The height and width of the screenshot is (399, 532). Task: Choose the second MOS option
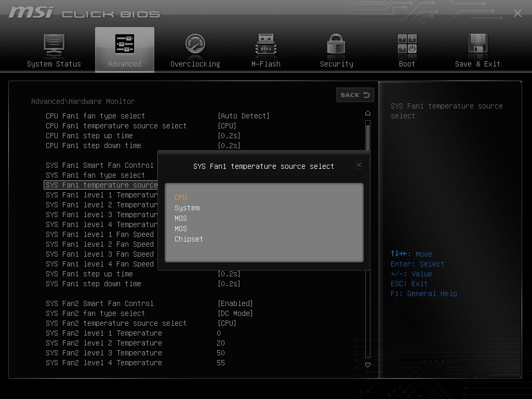pos(180,229)
